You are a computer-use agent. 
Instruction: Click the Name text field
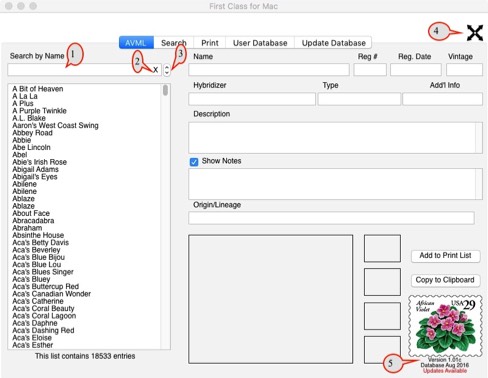(269, 70)
